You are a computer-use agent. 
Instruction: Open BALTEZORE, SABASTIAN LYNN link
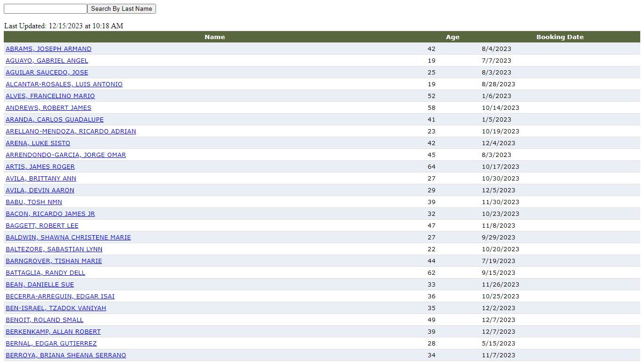coord(54,249)
